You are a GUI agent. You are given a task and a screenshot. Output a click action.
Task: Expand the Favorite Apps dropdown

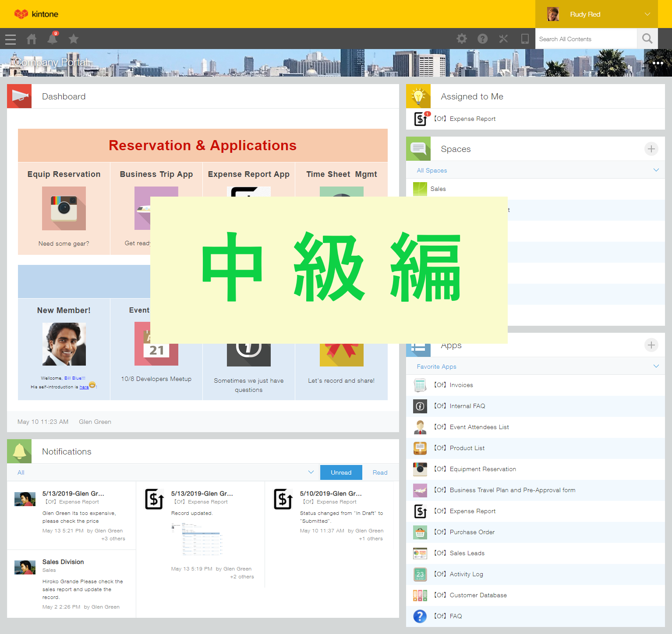point(656,366)
